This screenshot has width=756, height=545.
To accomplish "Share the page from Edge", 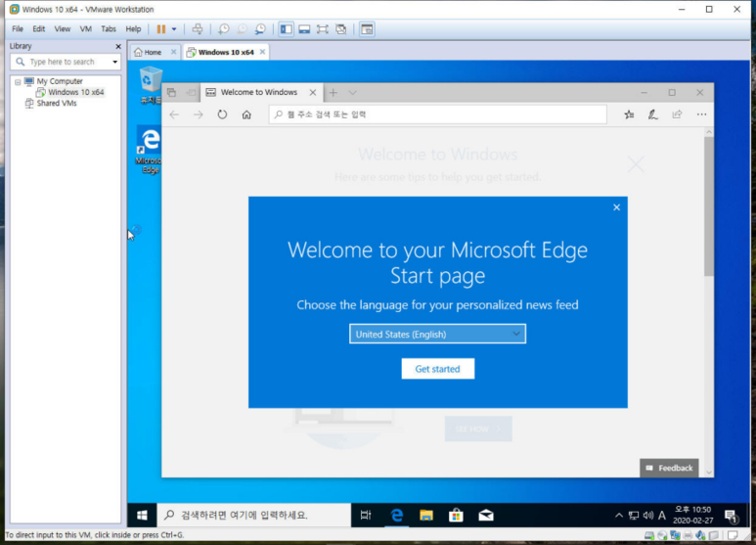I will click(677, 114).
